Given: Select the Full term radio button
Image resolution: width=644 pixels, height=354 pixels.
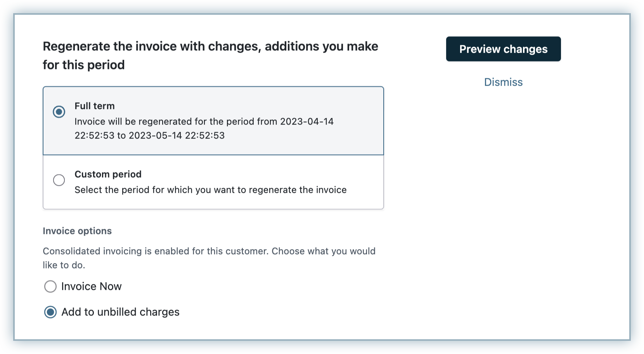Looking at the screenshot, I should [x=59, y=112].
